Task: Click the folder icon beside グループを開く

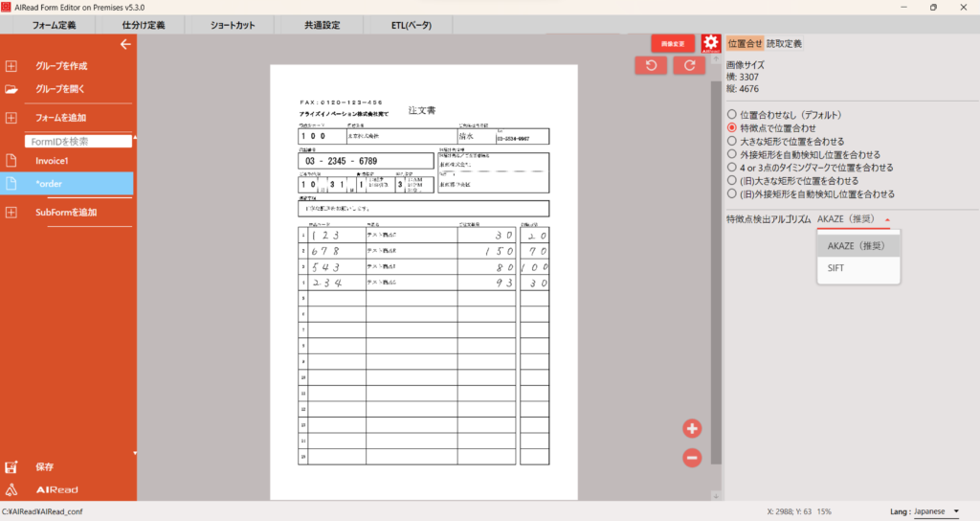Action: [x=11, y=89]
